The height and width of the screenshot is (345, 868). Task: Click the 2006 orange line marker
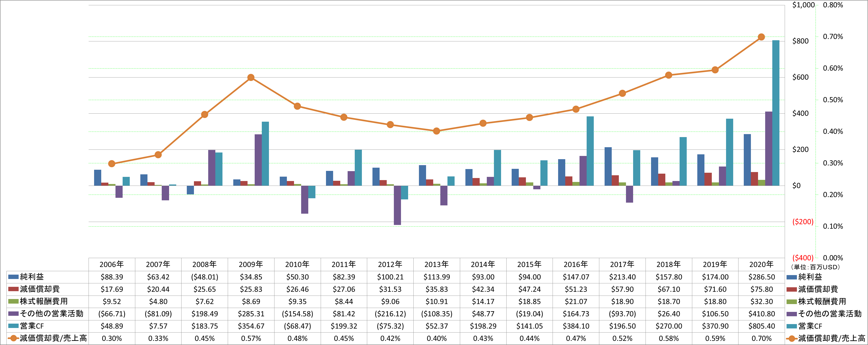tap(112, 164)
